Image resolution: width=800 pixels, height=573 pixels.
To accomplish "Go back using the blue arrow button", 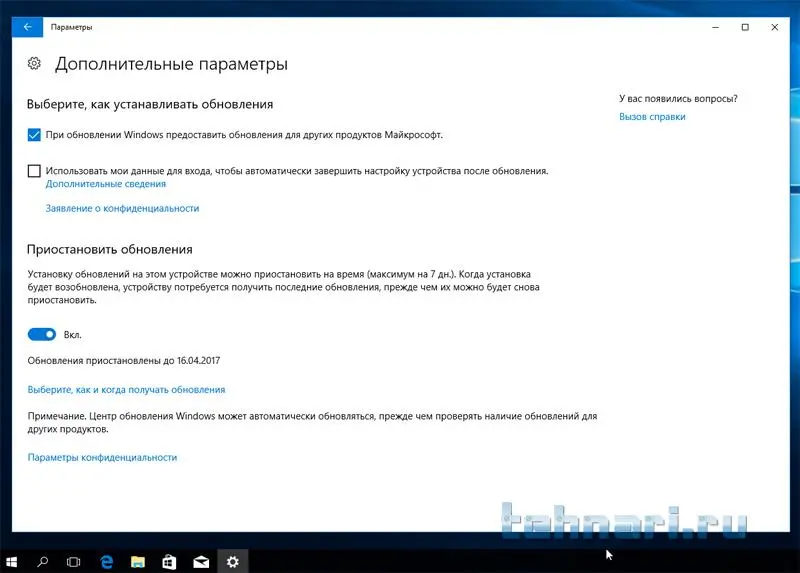I will (x=28, y=27).
